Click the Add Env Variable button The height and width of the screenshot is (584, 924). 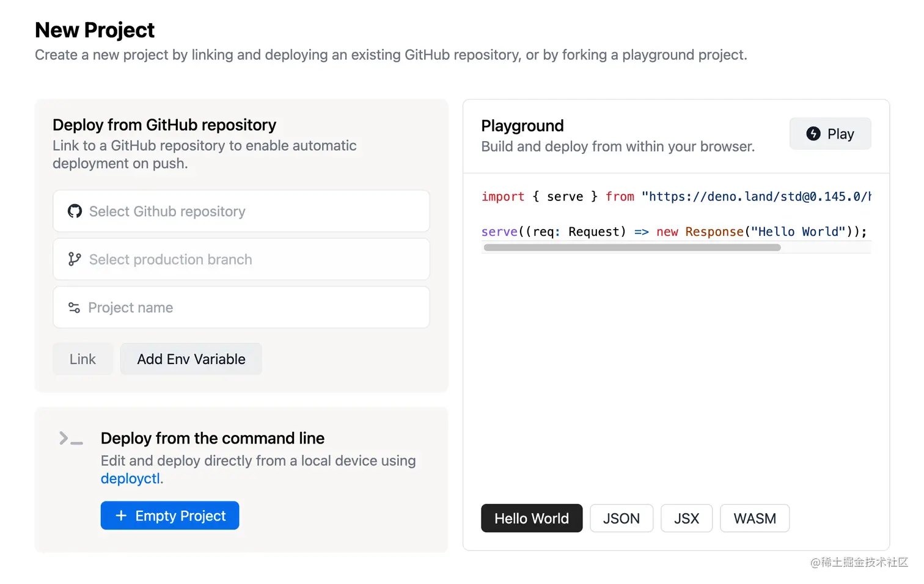[191, 359]
